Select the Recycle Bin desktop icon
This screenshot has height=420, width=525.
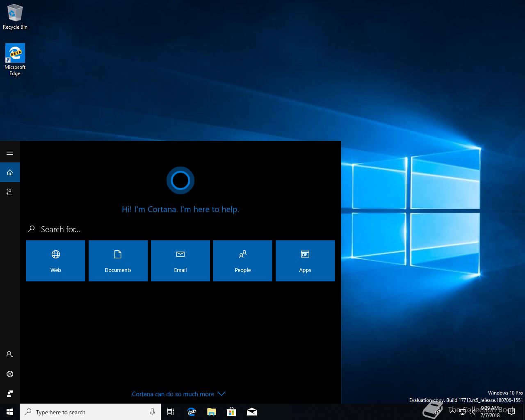click(x=15, y=17)
